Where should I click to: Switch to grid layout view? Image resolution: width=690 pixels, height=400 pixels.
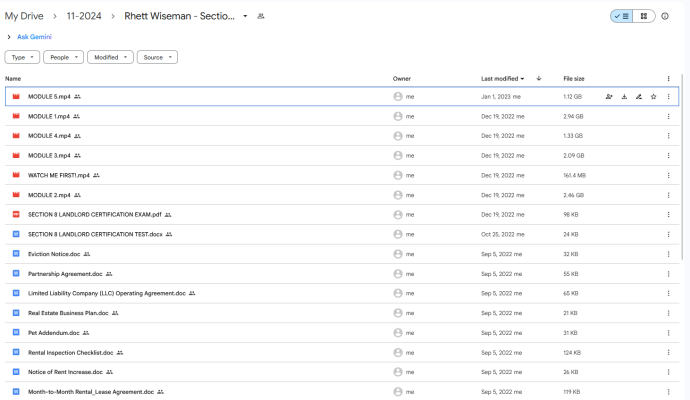[x=644, y=16]
